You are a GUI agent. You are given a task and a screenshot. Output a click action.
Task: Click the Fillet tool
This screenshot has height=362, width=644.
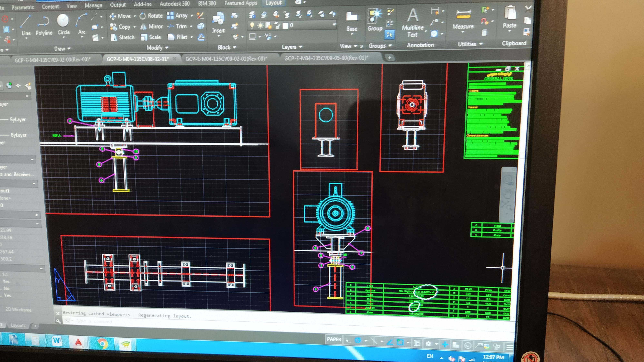click(x=178, y=37)
